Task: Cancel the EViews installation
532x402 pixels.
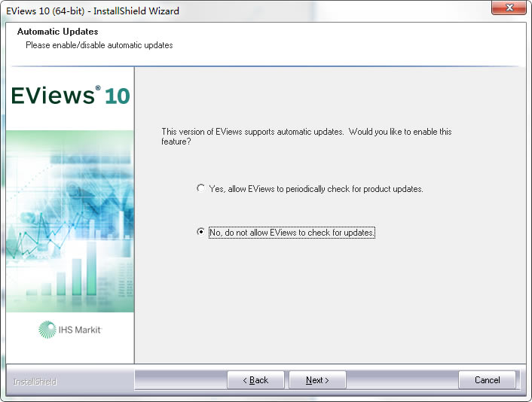Action: [487, 380]
